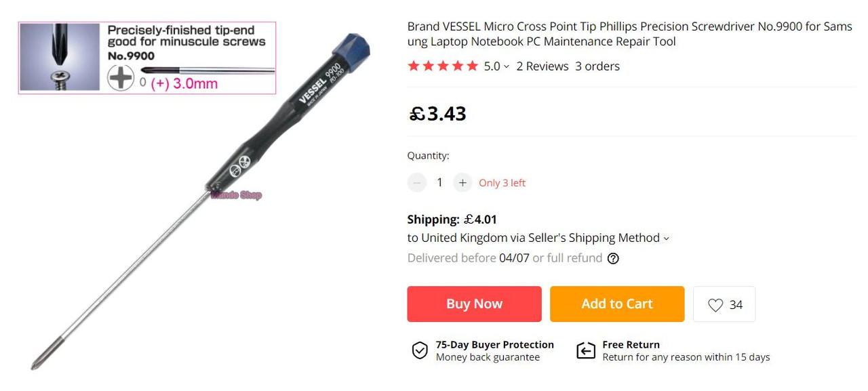Click the question mark help icon beside refund
Viewport: 868px width, 391px height.
613,258
